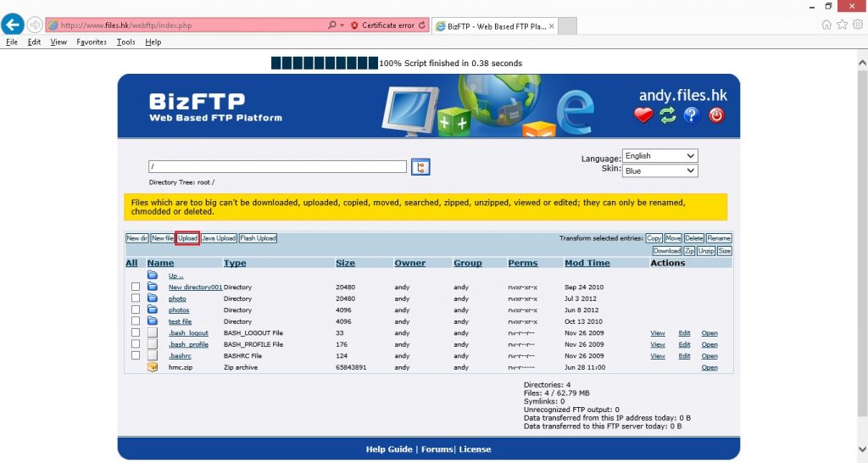Viewport: 868px width, 463px height.
Task: Open the Tools menu
Action: click(125, 42)
